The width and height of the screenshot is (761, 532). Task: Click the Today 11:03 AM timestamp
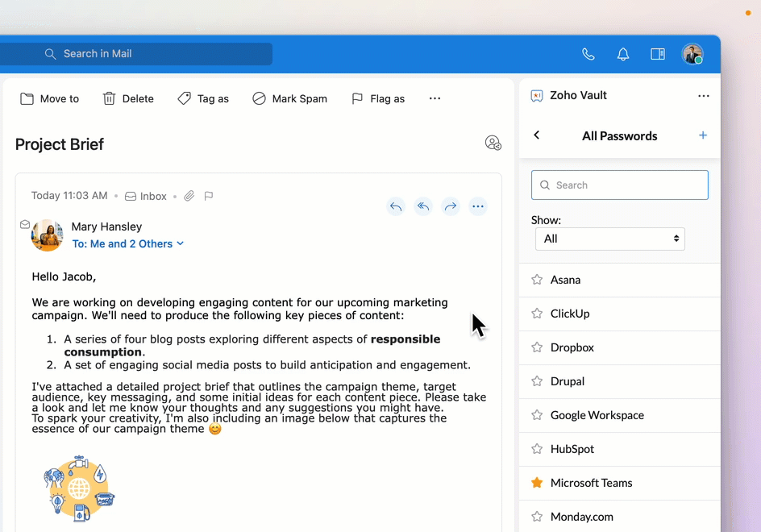coord(69,196)
